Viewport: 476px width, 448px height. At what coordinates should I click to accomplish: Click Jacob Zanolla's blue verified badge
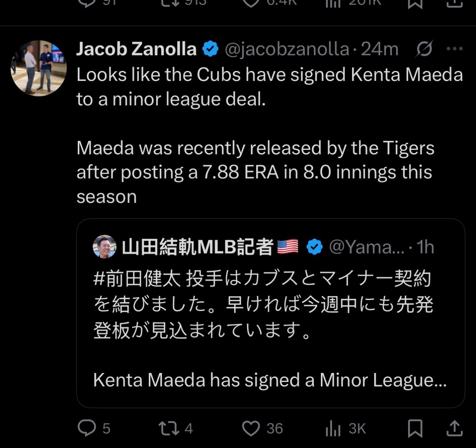pyautogui.click(x=211, y=49)
